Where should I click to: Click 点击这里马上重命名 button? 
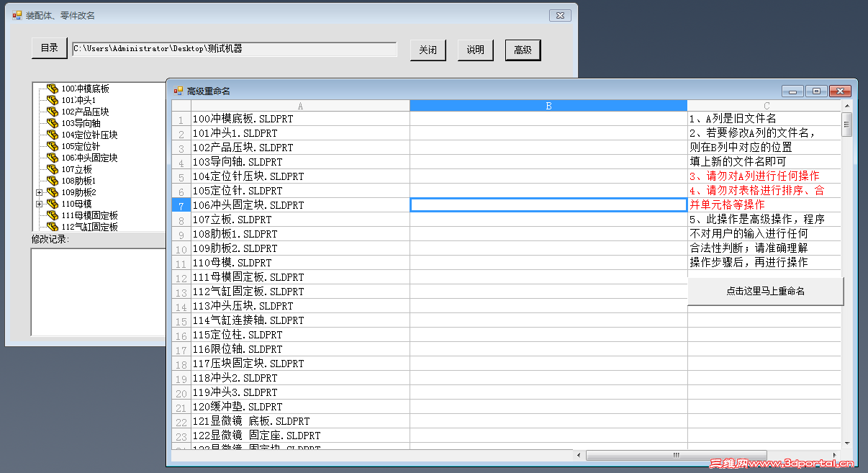point(766,292)
